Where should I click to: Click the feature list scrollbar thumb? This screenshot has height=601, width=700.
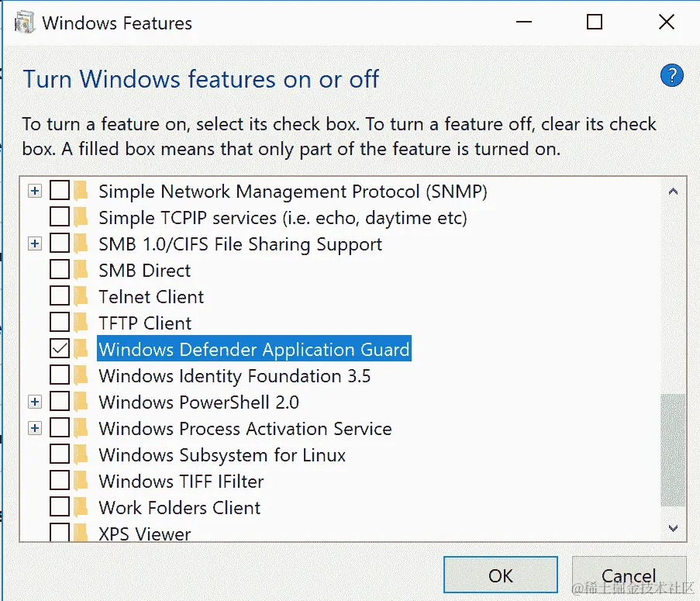coord(673,450)
